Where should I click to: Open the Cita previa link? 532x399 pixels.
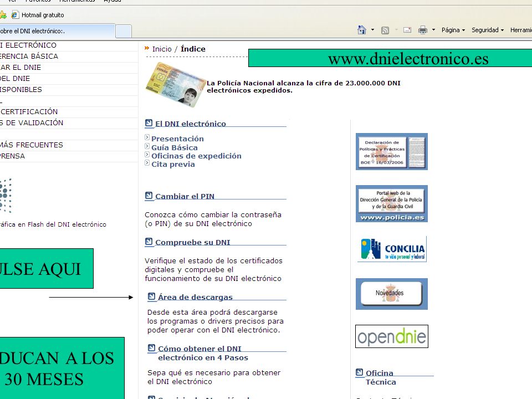tap(173, 164)
